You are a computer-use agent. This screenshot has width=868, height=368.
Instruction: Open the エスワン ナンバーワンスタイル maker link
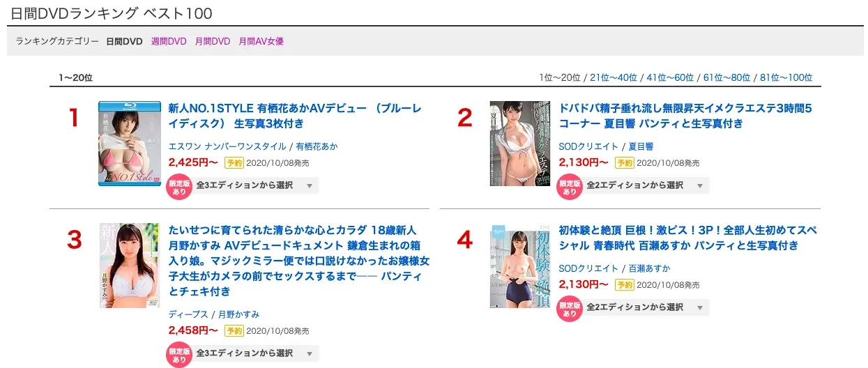click(227, 146)
